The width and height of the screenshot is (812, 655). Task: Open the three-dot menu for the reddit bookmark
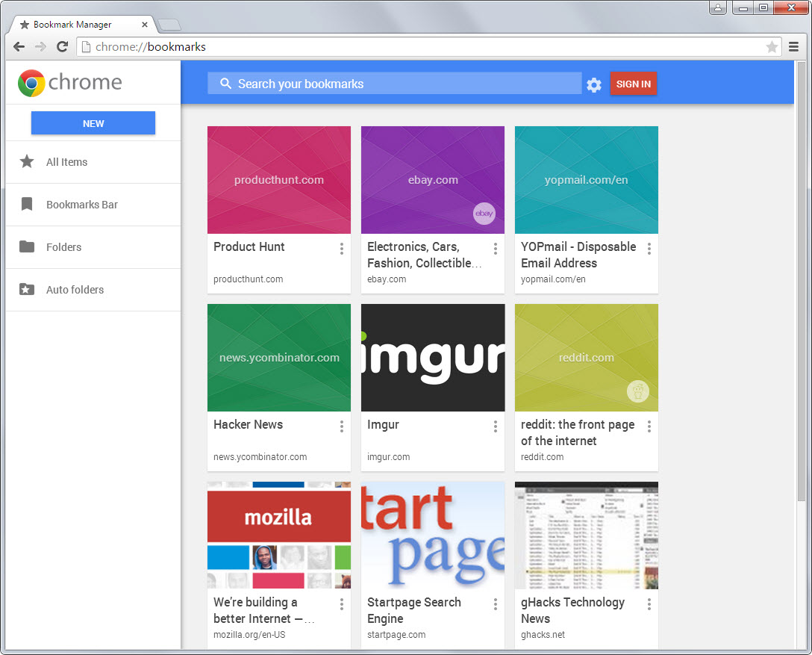649,426
